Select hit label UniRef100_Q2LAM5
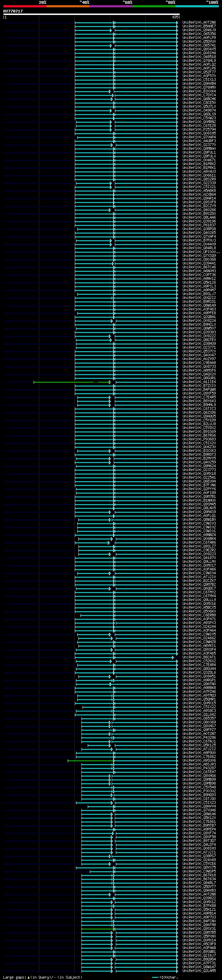The height and width of the screenshot is (980, 222). [x=199, y=971]
